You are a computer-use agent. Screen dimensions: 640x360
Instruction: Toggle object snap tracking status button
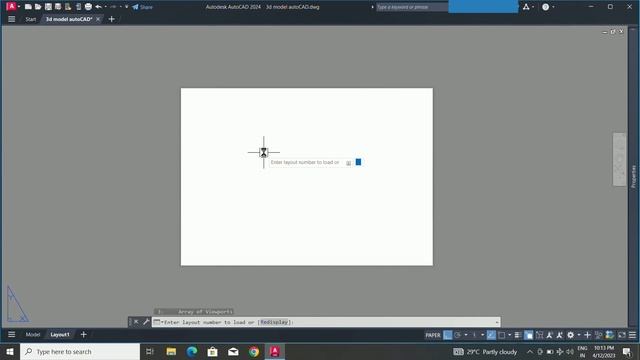491,335
